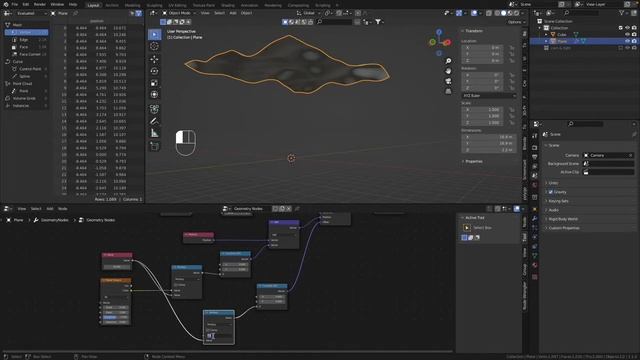Switch perspective/orthographic with the grid icon

coord(448,91)
